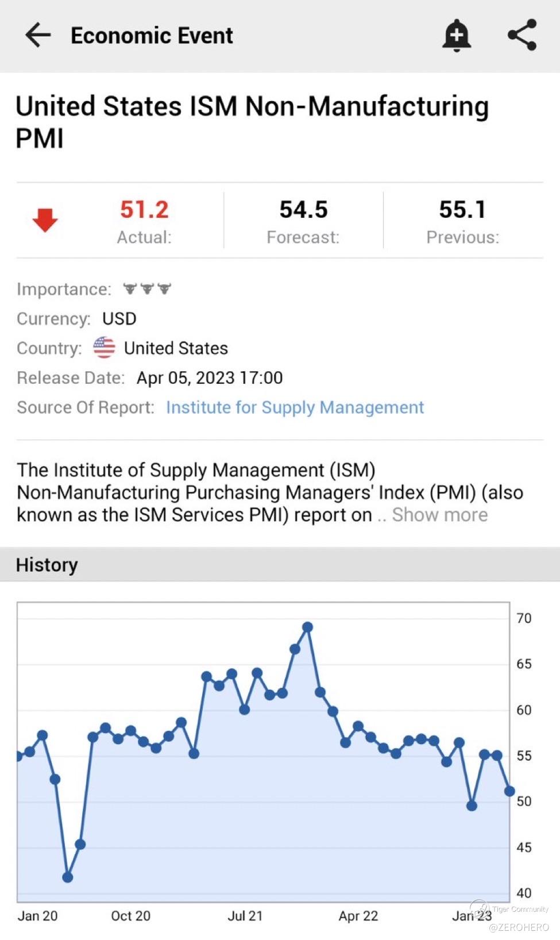This screenshot has width=560, height=940.
Task: Click the last data point on chart
Action: coord(509,791)
